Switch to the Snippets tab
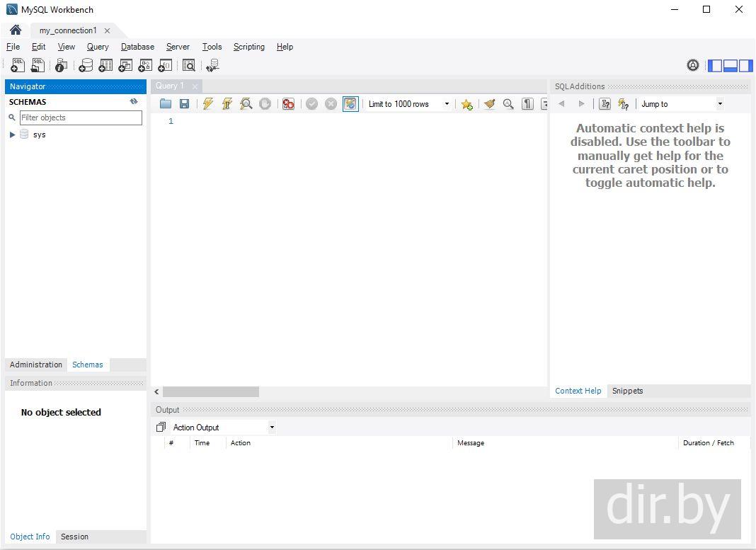This screenshot has width=756, height=550. (627, 391)
